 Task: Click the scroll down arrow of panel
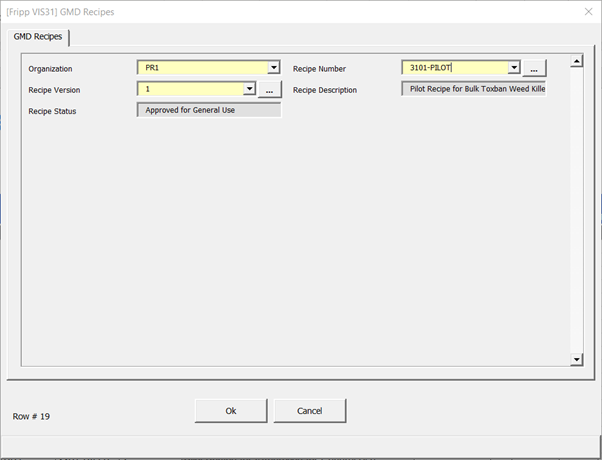[576, 359]
